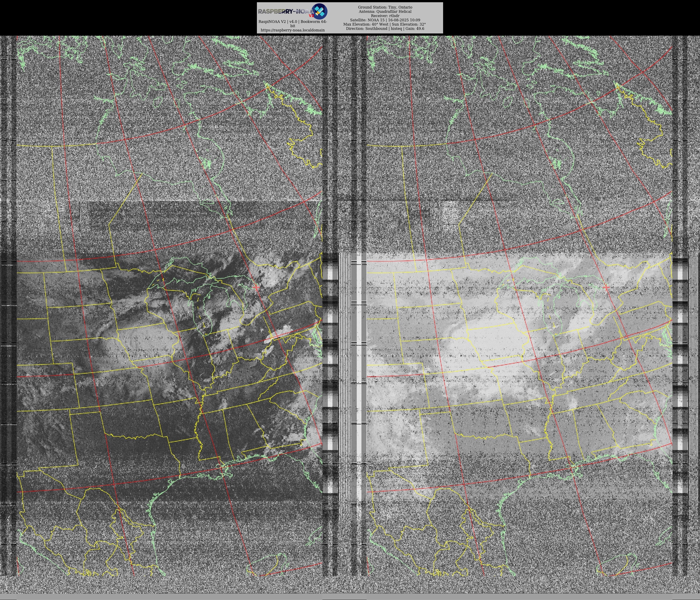Click the red ground-station cross on the left image
This screenshot has height=600, width=700.
point(256,287)
